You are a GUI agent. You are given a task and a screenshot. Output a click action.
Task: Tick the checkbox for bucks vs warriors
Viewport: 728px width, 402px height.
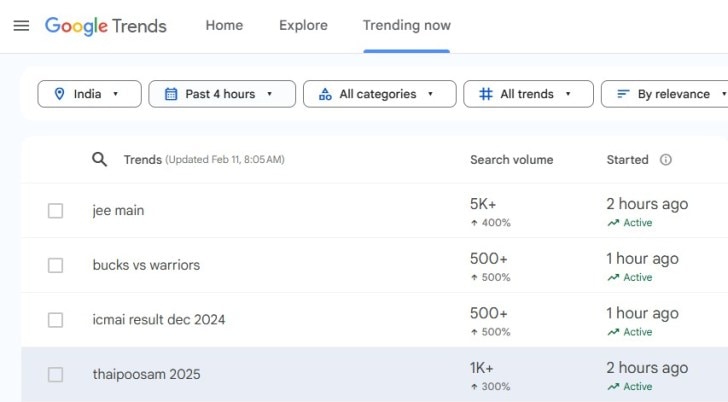tap(55, 266)
